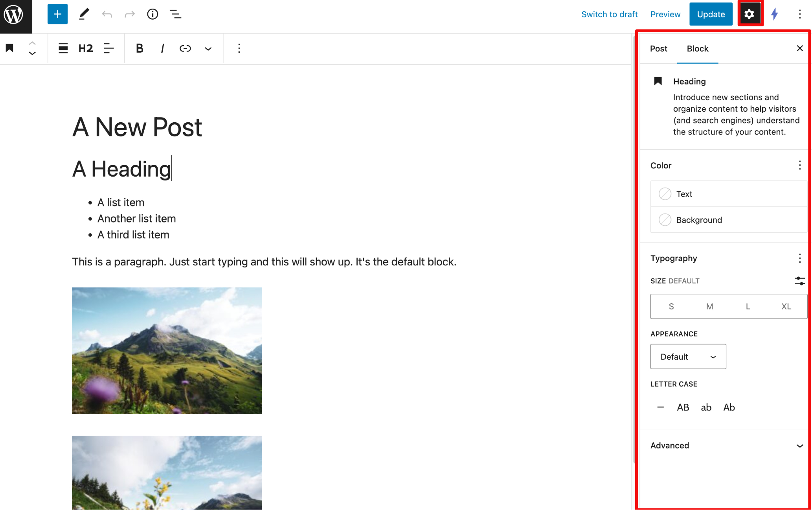Click Switch to draft
The height and width of the screenshot is (510, 812).
(609, 15)
